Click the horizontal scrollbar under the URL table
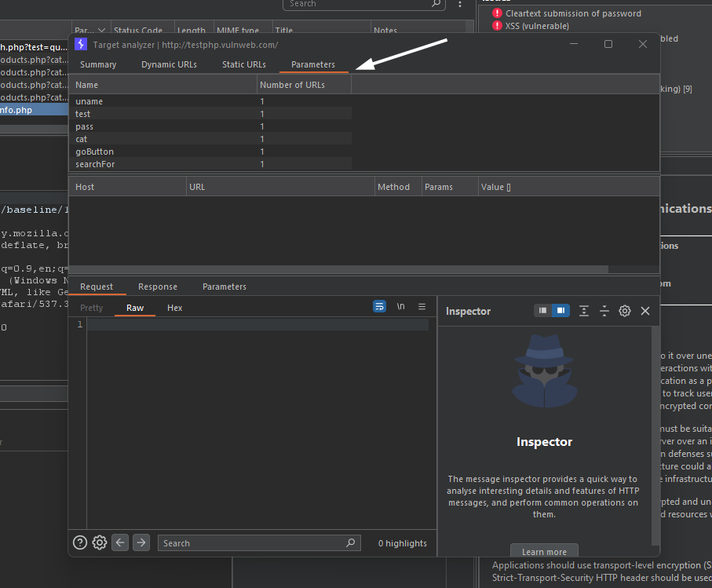This screenshot has width=712, height=588. pos(338,269)
